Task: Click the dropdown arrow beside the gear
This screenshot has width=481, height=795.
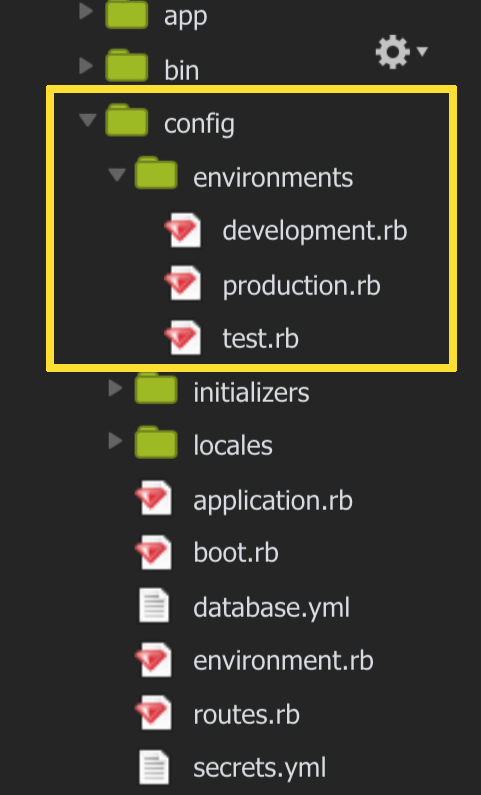Action: pyautogui.click(x=422, y=51)
